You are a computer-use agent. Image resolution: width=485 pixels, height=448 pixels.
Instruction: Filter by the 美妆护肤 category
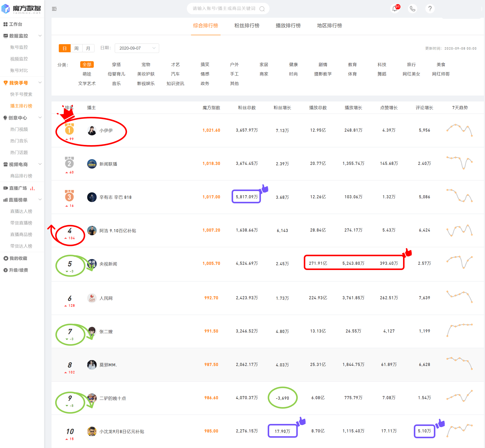point(146,74)
